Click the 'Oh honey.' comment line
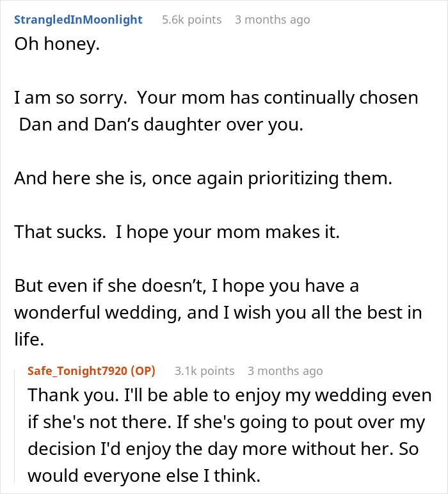The width and height of the screenshot is (448, 494). point(57,44)
